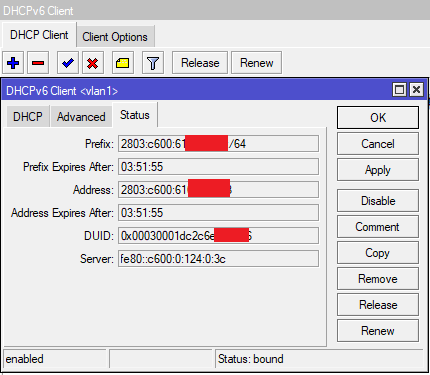
Task: Click the toolbar Release button
Action: (x=200, y=63)
